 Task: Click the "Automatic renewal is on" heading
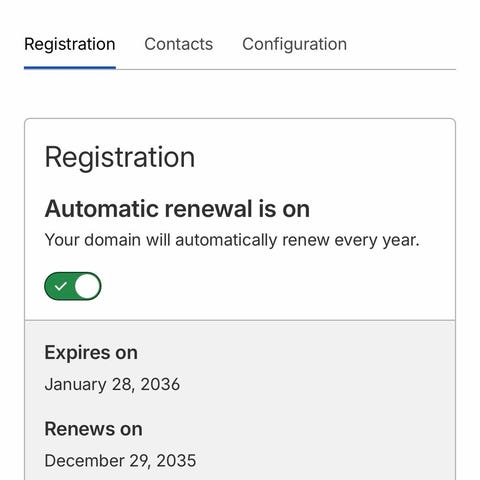177,209
